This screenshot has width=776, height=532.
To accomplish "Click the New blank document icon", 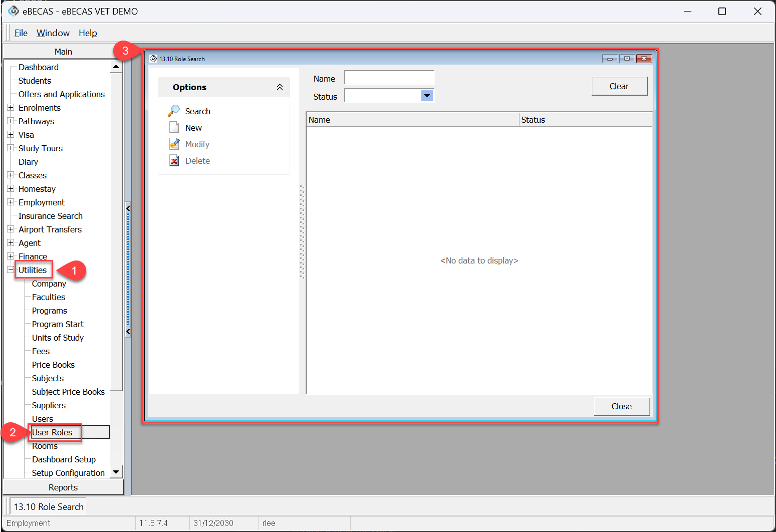I will click(174, 127).
